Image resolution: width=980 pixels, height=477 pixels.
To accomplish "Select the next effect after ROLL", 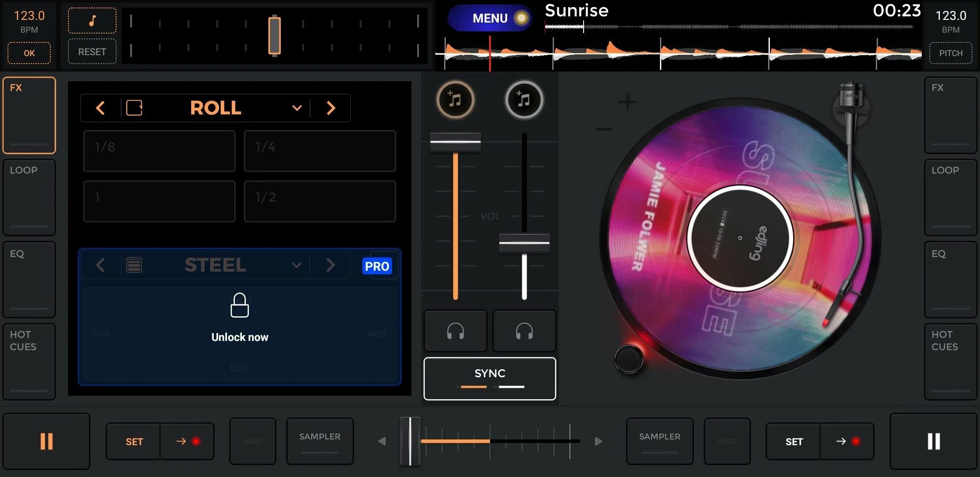I will pos(331,108).
